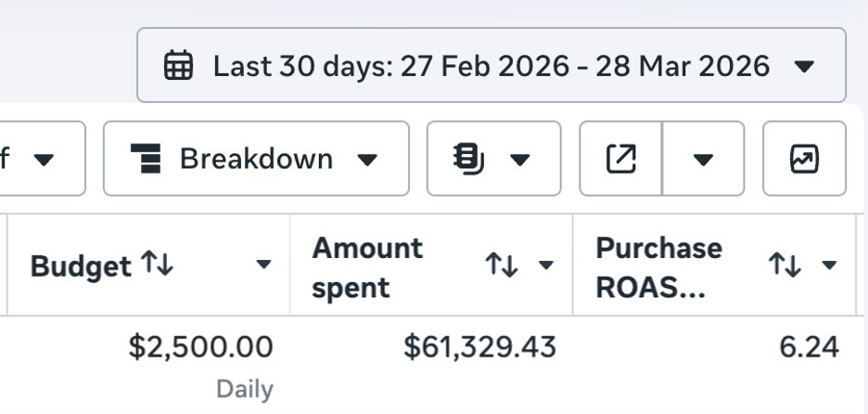Click the reports stacked list icon
Image resolution: width=868 pixels, height=414 pixels.
[x=469, y=159]
